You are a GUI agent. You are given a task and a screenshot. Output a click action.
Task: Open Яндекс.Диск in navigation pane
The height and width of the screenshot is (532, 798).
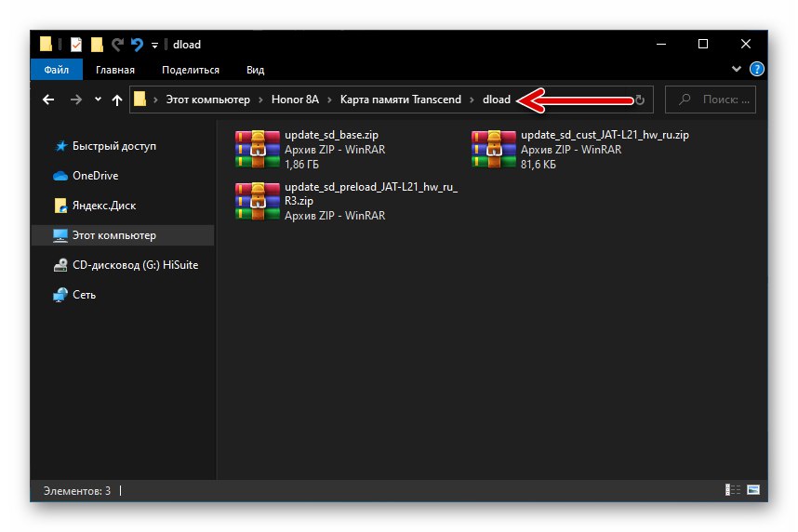click(x=104, y=206)
